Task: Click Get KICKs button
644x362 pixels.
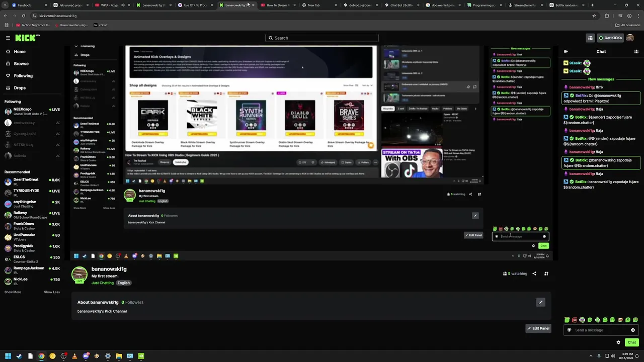Action: (610, 38)
